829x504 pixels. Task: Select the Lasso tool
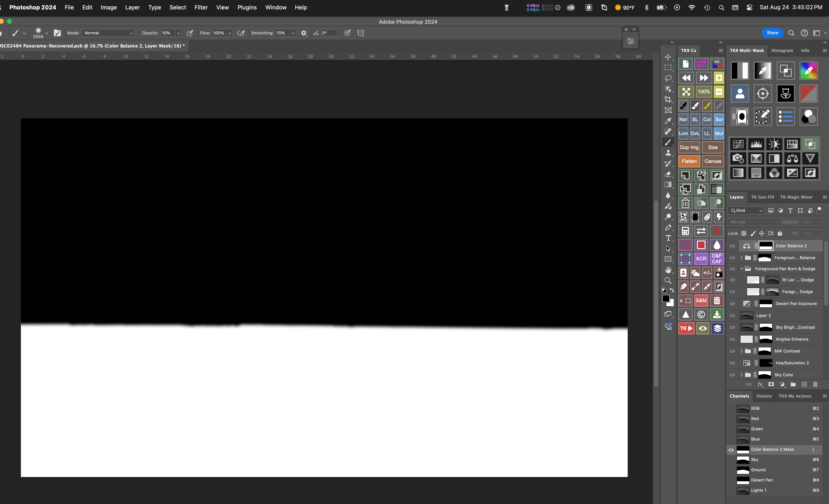point(668,78)
